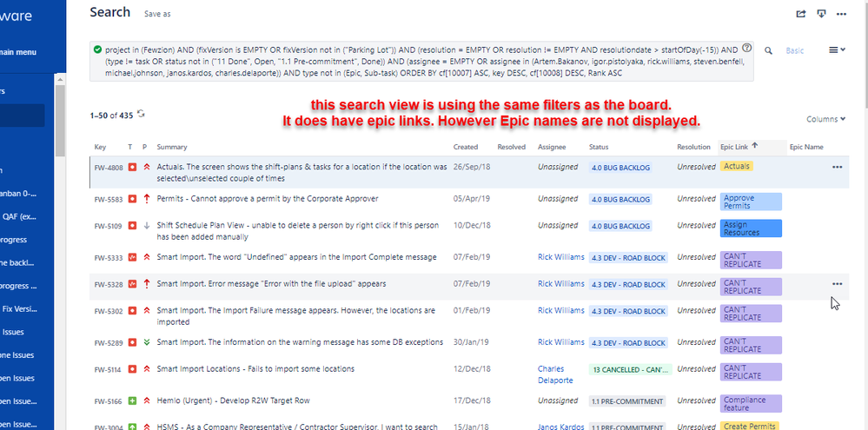Click CAN'T REPLICATE epic for FW-5333

pos(751,260)
